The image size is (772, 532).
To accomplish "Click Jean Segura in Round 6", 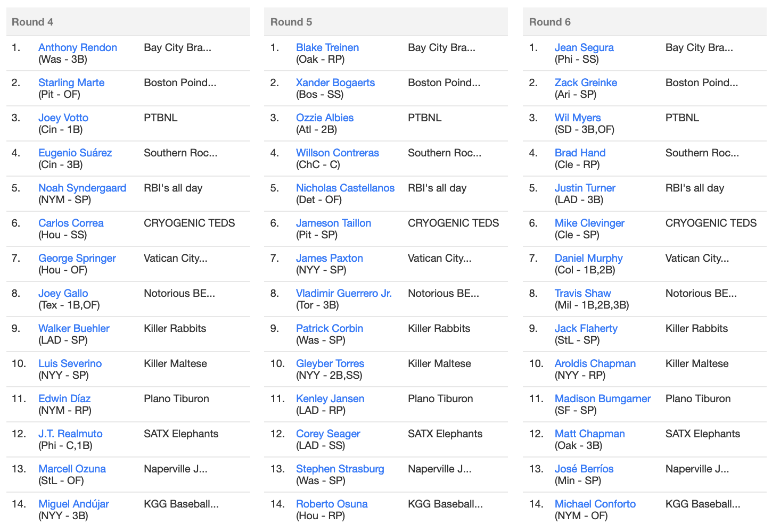I will [584, 47].
